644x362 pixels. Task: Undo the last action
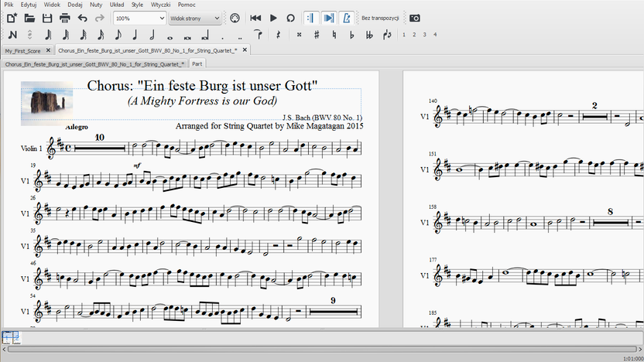click(x=83, y=18)
